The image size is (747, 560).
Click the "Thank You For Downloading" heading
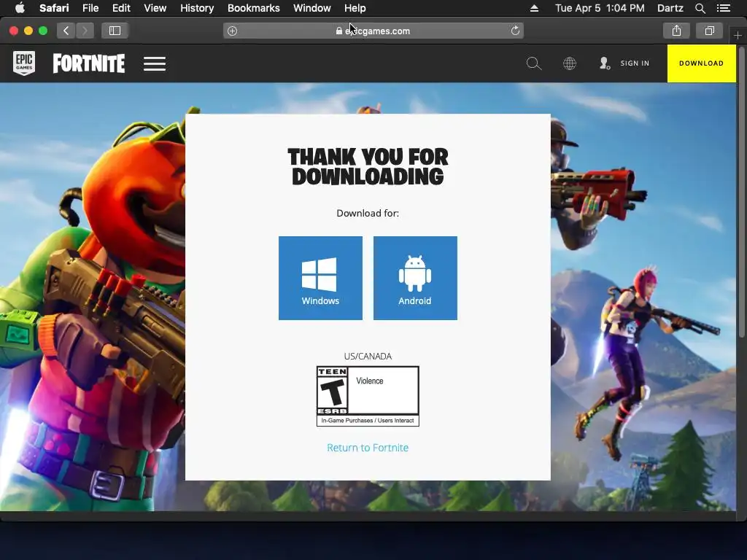click(x=368, y=166)
